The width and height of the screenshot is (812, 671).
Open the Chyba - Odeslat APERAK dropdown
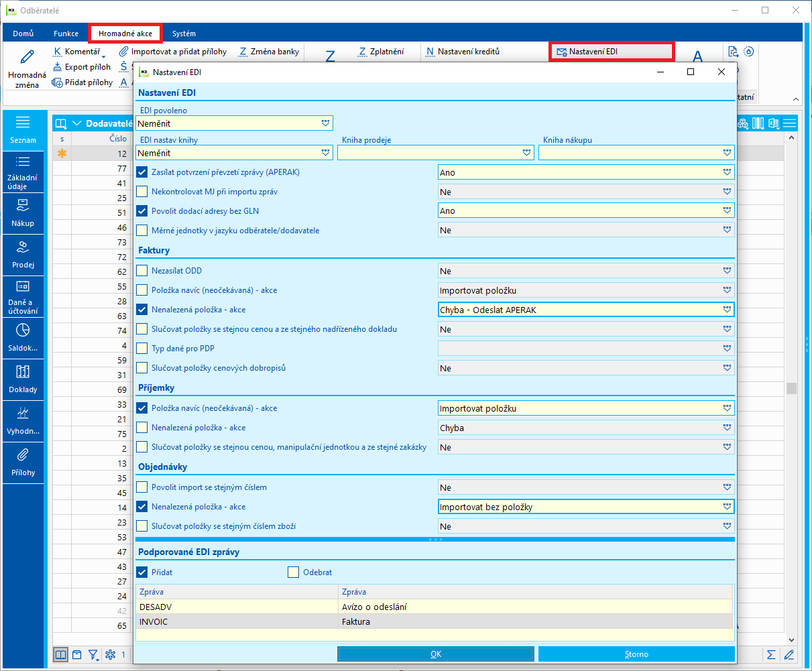[x=728, y=310]
